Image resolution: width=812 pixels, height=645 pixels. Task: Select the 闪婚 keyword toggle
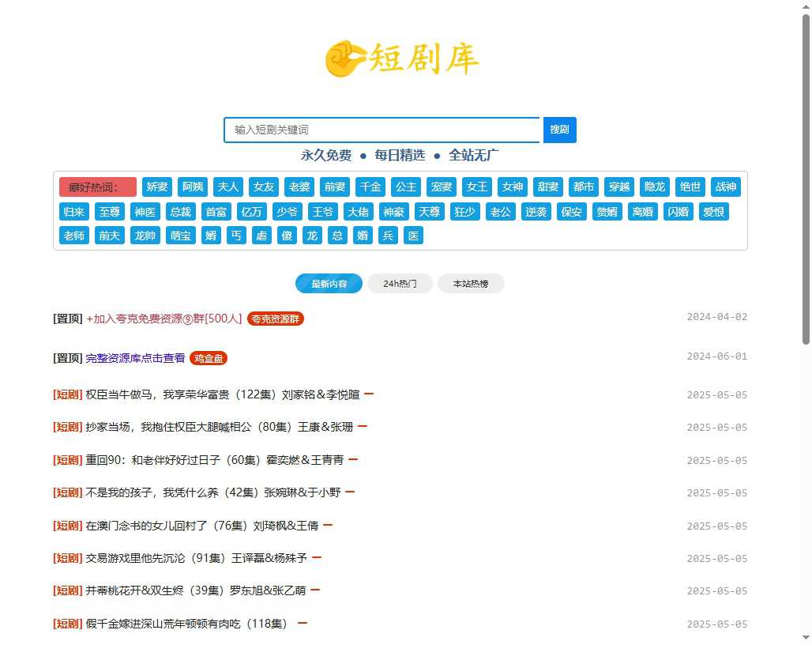pos(678,211)
